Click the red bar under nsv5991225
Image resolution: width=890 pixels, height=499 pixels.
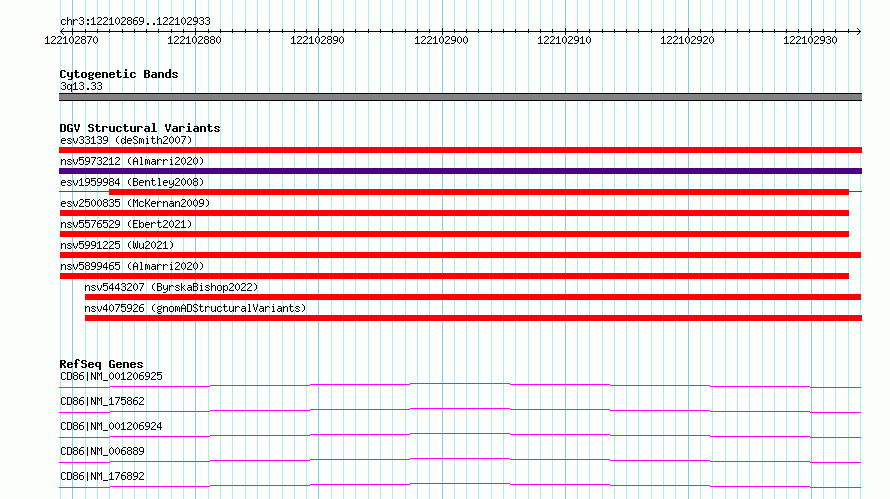460,255
